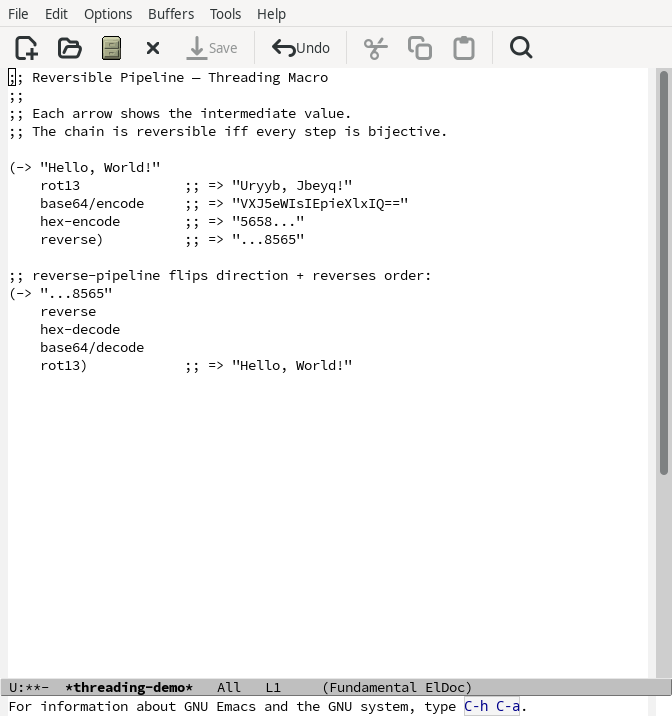672x716 pixels.
Task: Click the word rot13 in encoding pipeline
Action: click(x=60, y=185)
